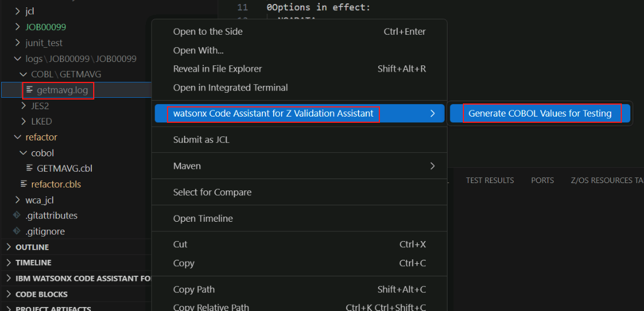Image resolution: width=644 pixels, height=311 pixels.
Task: Choose Open With... from context menu
Action: coord(299,50)
